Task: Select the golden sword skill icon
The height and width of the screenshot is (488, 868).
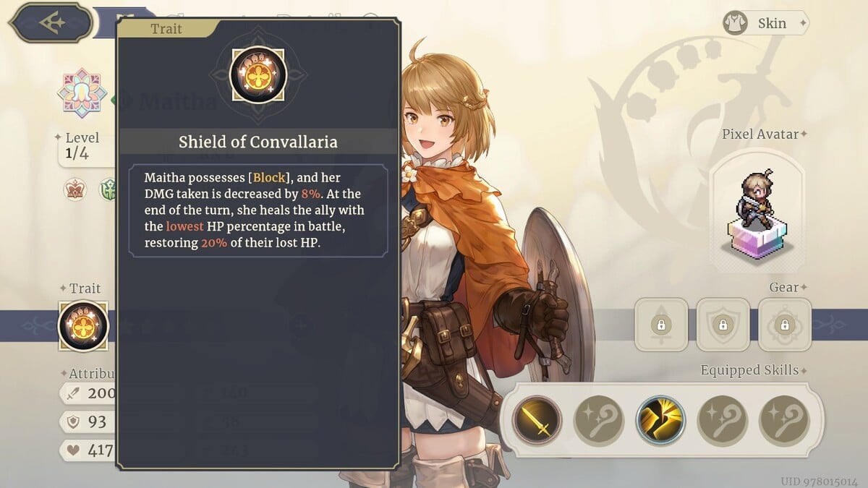Action: coord(537,421)
